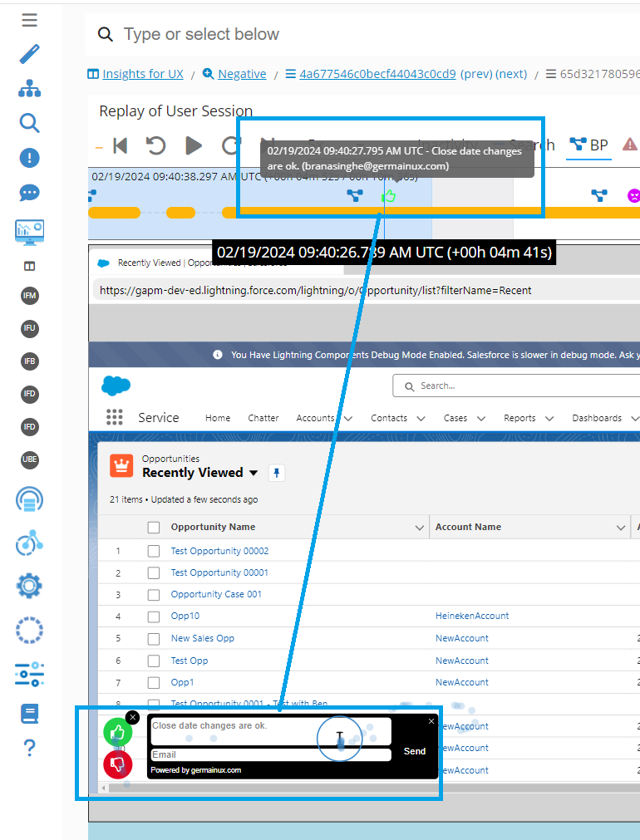Open the book documentation icon

[x=29, y=714]
